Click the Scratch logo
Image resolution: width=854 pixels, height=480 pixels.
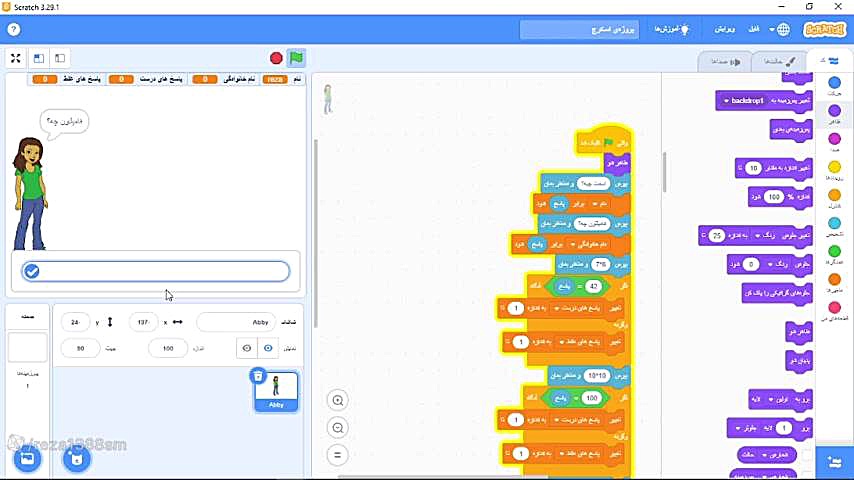(x=825, y=29)
